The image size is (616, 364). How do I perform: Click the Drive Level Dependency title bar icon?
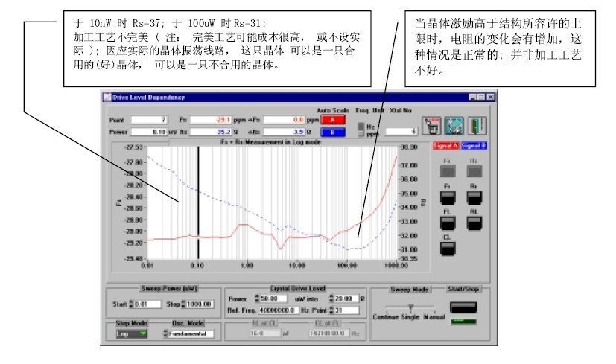(107, 97)
